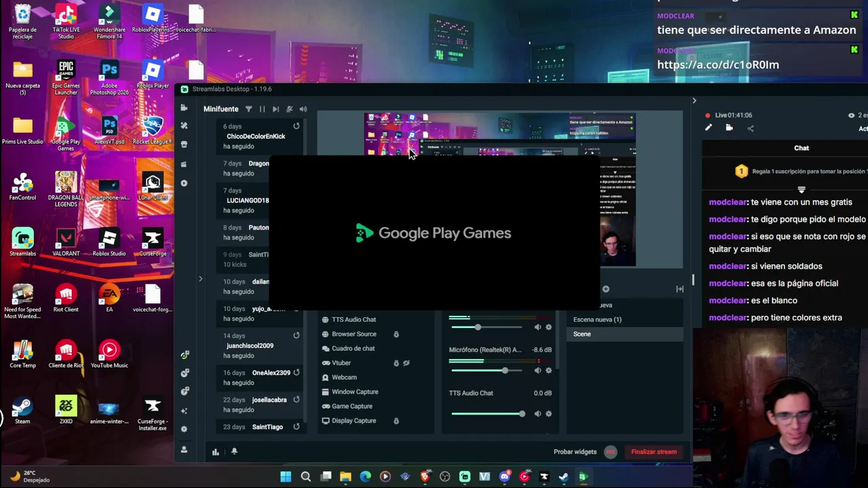Open the Highlighter icon in Streamlabs sidebar

184,164
